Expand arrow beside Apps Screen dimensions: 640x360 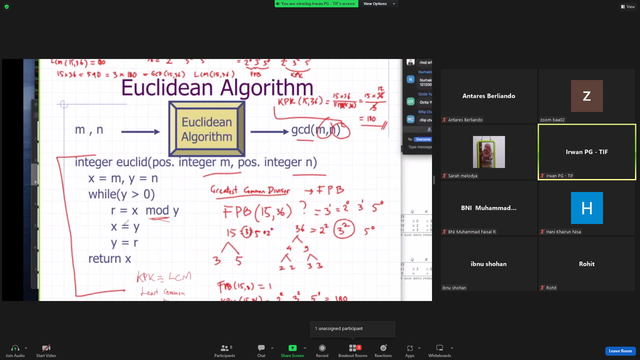[419, 348]
